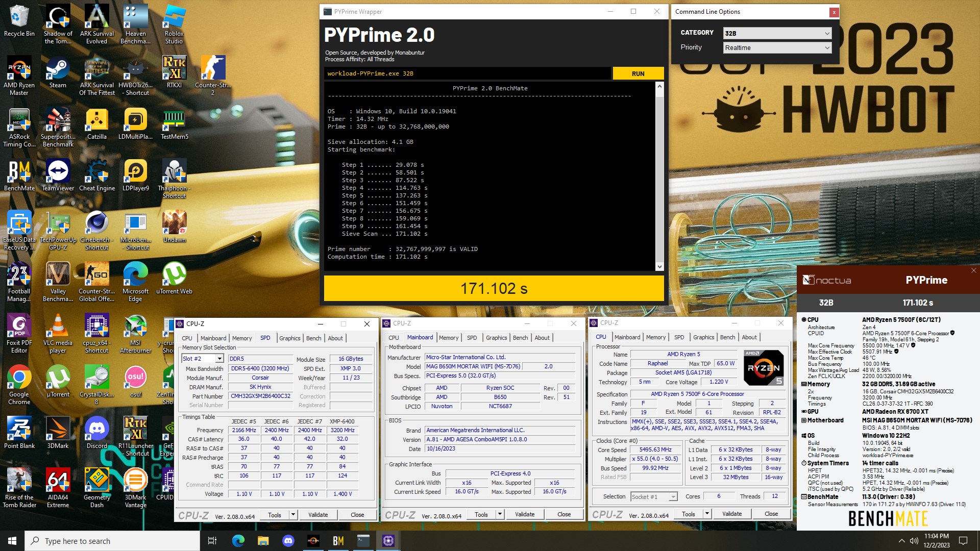Click the taskbar search box
Viewport: 980px width, 551px height.
click(112, 541)
